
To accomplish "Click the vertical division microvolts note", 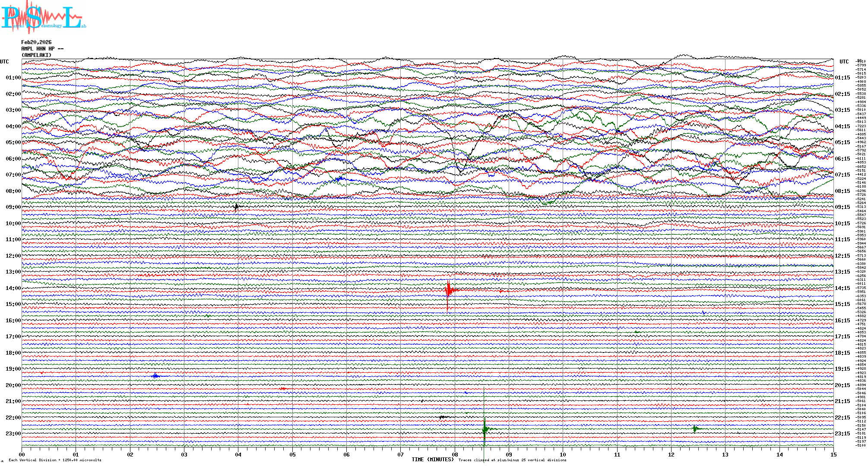I will [x=55, y=460].
